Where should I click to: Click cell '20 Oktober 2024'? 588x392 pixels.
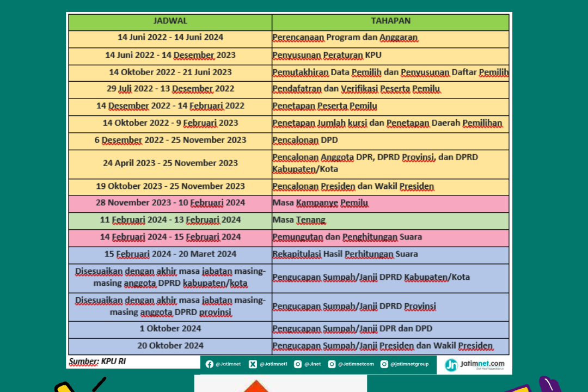(170, 347)
